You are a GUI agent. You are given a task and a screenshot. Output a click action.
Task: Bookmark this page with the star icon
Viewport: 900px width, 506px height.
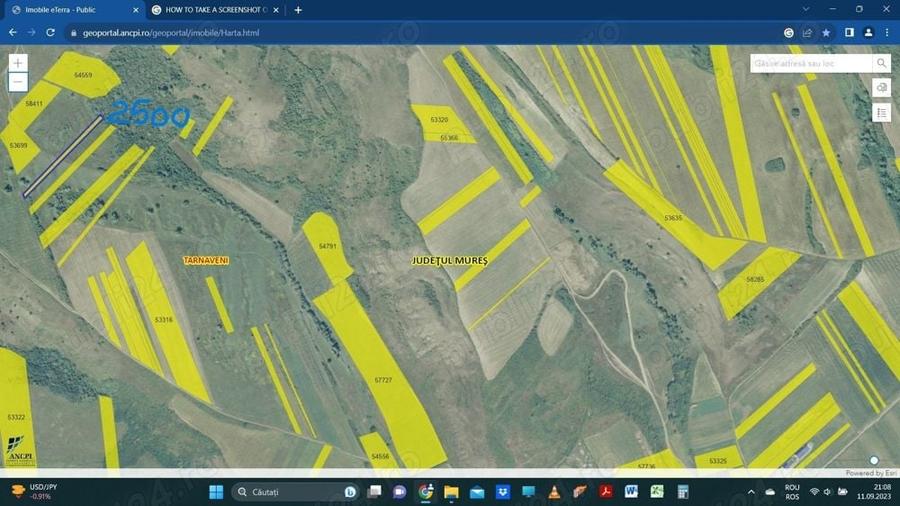[x=826, y=33]
